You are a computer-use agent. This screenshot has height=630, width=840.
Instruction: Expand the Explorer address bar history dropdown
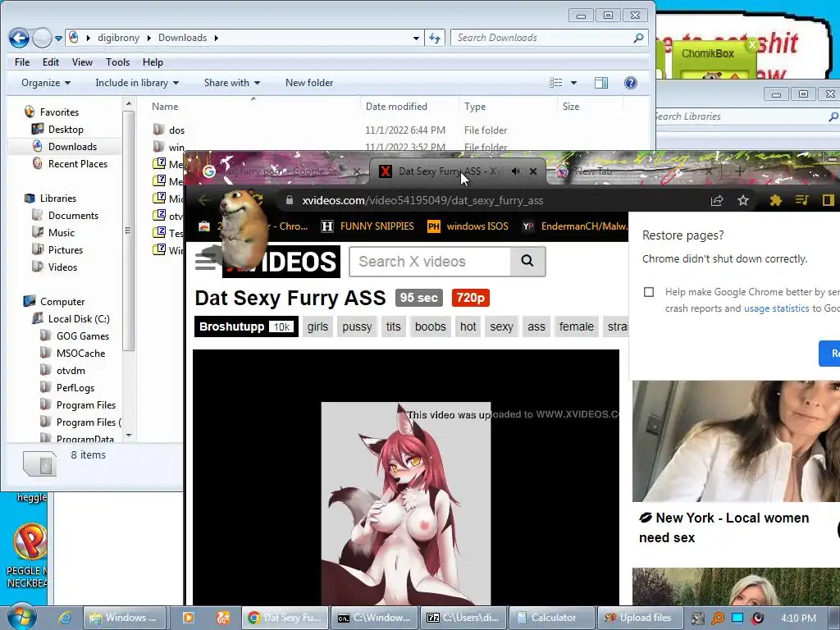coord(416,38)
